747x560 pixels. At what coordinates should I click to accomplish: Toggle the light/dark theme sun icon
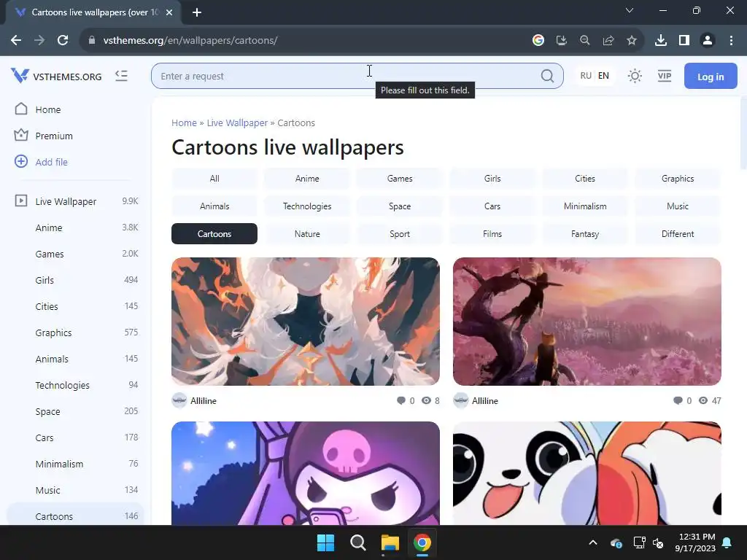tap(635, 76)
